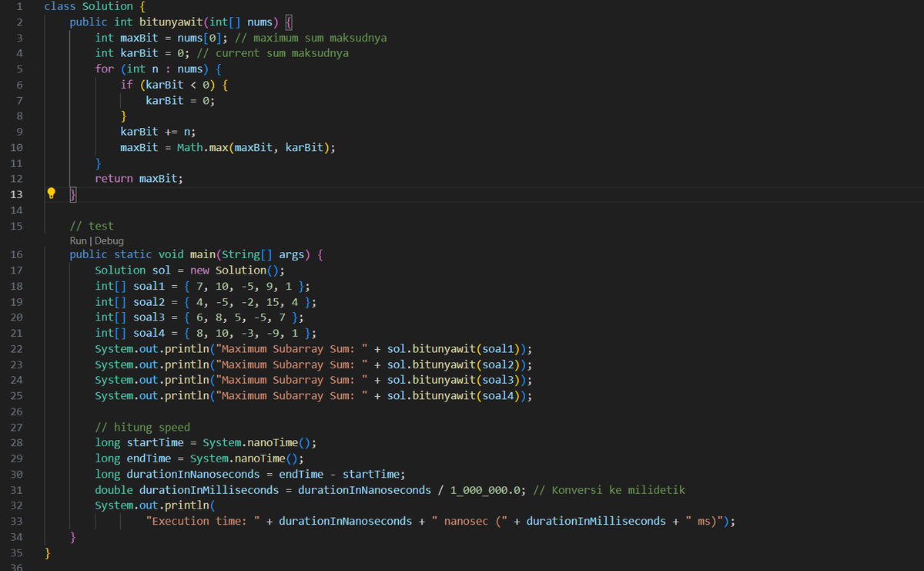This screenshot has height=571, width=924.
Task: Click the "Execution time: " string literal
Action: (x=203, y=521)
